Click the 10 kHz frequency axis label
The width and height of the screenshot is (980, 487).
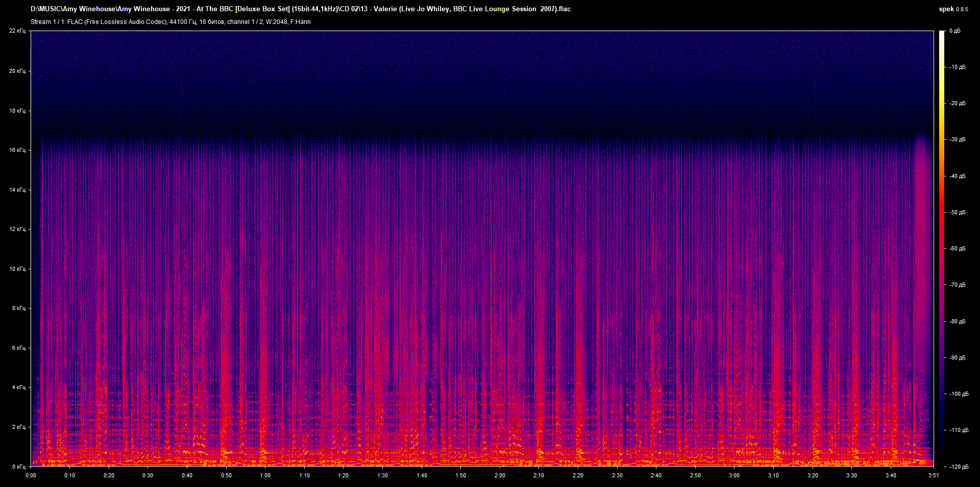[x=17, y=269]
